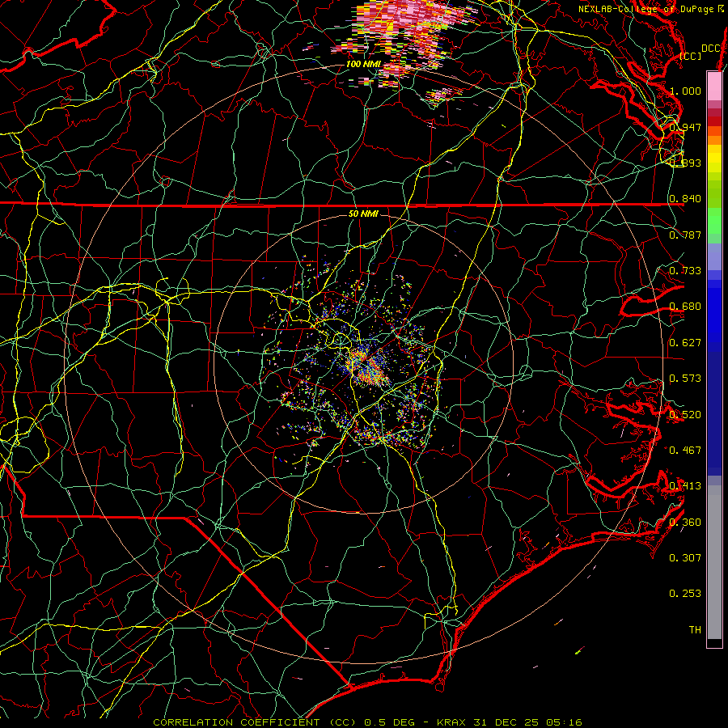Select the 0.840 legend value
Screen dimensions: 728x728
(x=685, y=199)
